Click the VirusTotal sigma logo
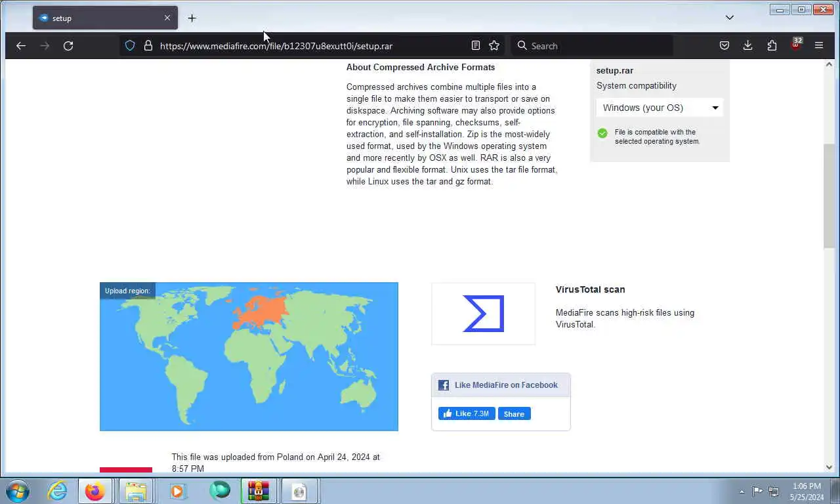The height and width of the screenshot is (504, 840). pyautogui.click(x=484, y=314)
